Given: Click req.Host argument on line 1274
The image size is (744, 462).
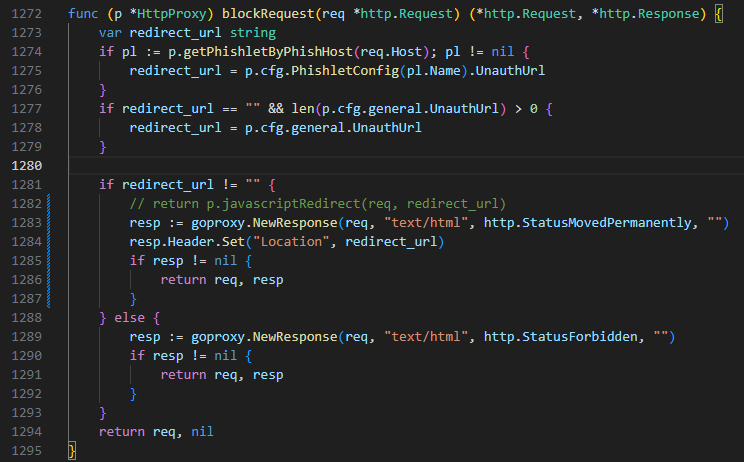Looking at the screenshot, I should (x=391, y=52).
